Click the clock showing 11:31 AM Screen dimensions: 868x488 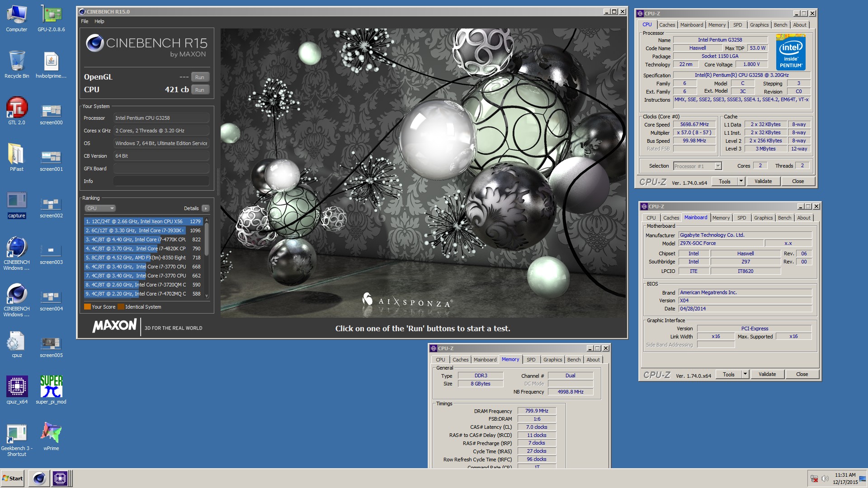(845, 475)
